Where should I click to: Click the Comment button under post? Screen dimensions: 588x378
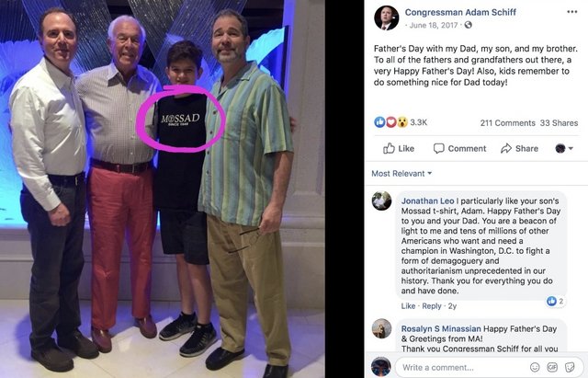[459, 149]
